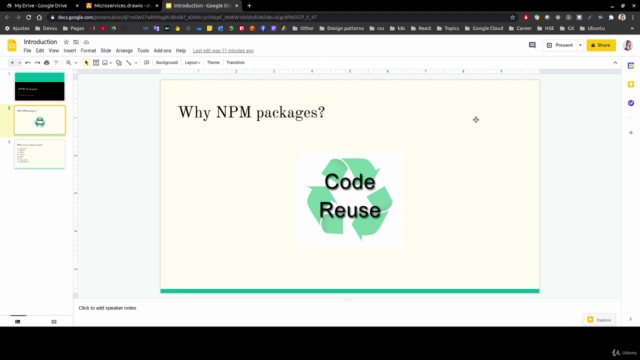Check the cloud document status icon
The image size is (640, 360).
point(86,42)
